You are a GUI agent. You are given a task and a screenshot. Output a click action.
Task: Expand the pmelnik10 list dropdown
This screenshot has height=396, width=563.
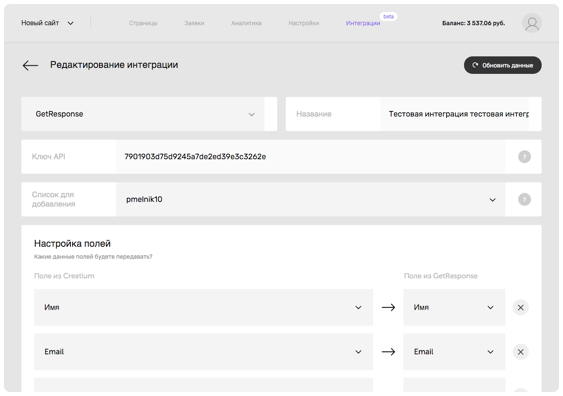pos(310,199)
